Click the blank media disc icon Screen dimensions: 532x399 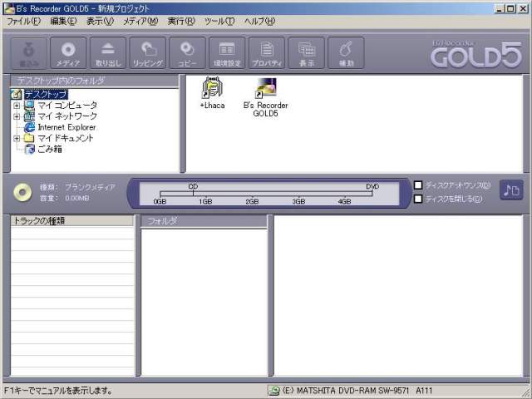[22, 192]
